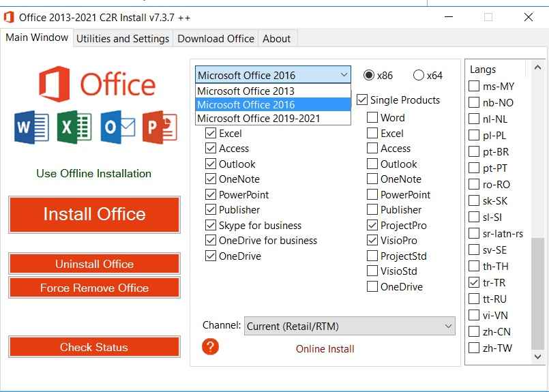Open the Download Office tab
This screenshot has width=549, height=392.
[x=216, y=39]
